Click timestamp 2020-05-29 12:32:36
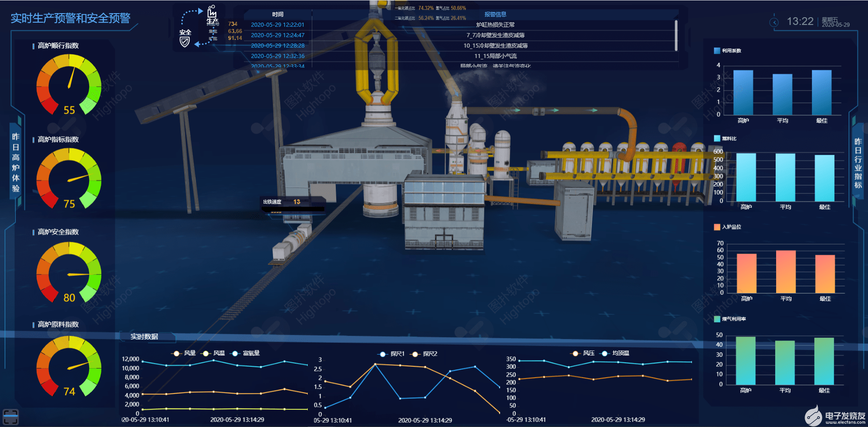Screen dimensions: 868x427 point(277,56)
